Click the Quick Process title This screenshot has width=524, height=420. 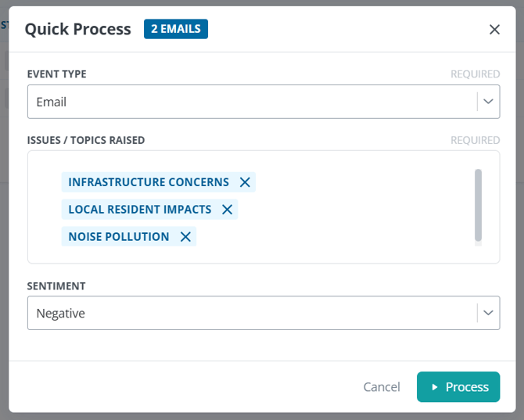tap(78, 29)
